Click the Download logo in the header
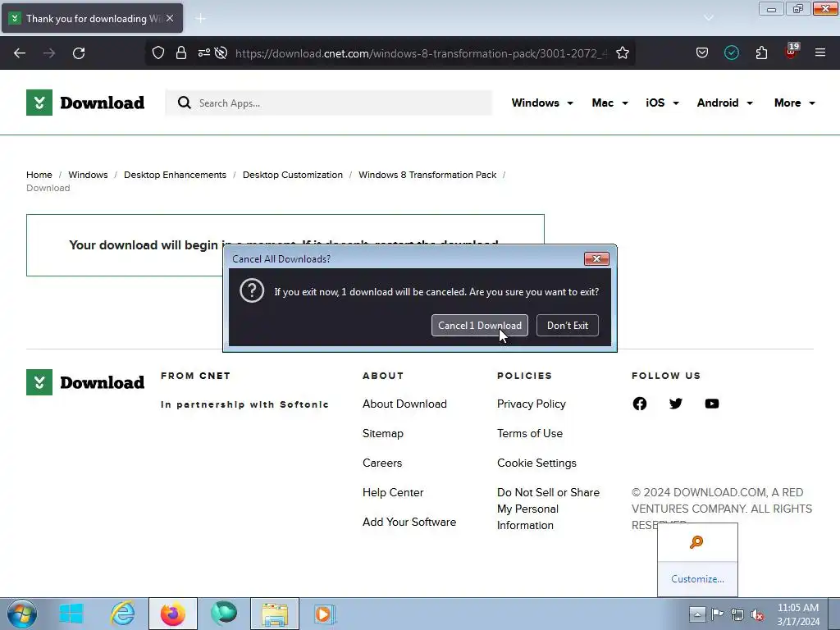840x630 pixels. tap(85, 103)
